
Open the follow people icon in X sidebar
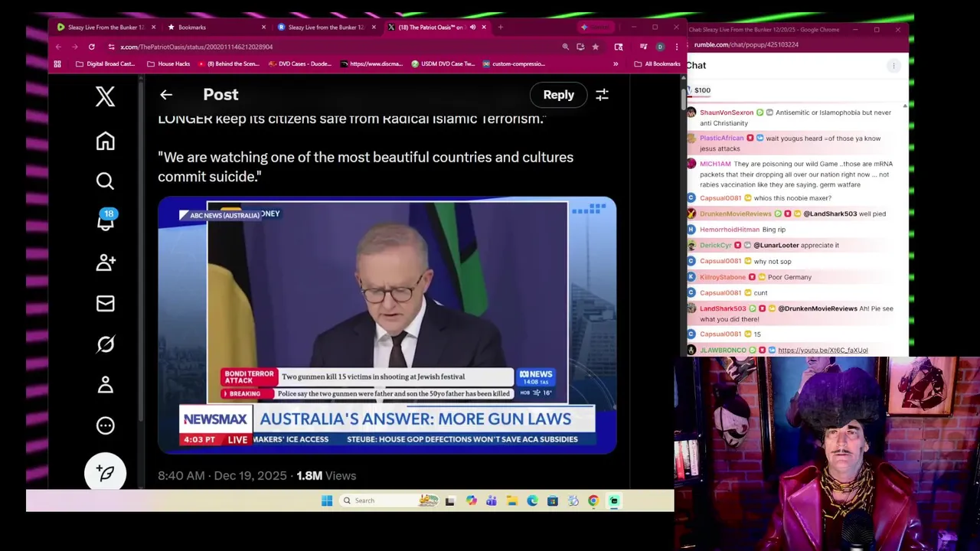105,262
